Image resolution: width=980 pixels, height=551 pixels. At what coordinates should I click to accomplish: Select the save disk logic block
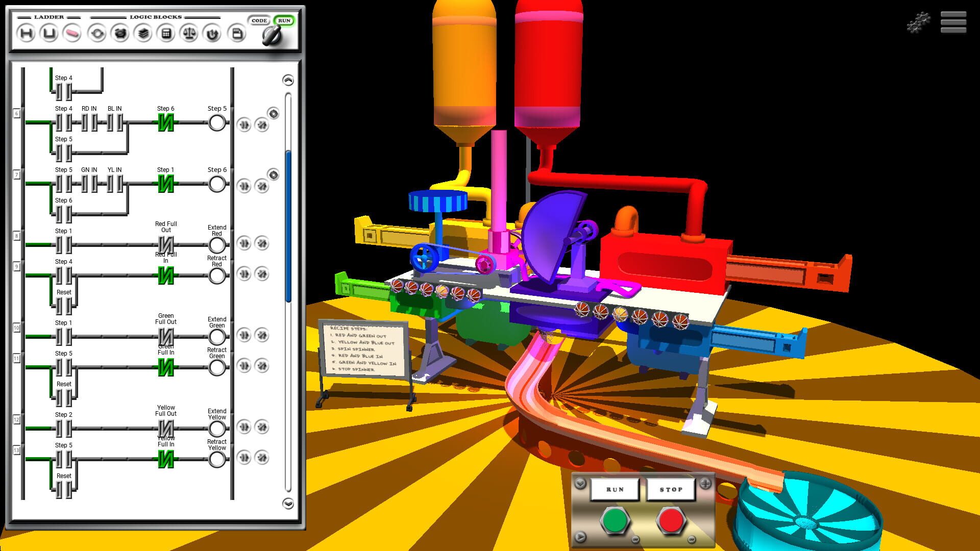[x=236, y=33]
